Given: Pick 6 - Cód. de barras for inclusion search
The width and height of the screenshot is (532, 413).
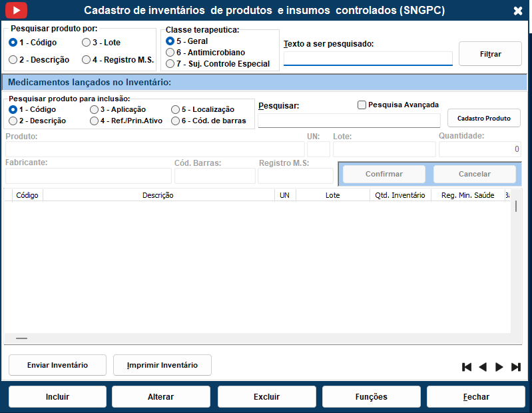Looking at the screenshot, I should click(x=176, y=121).
